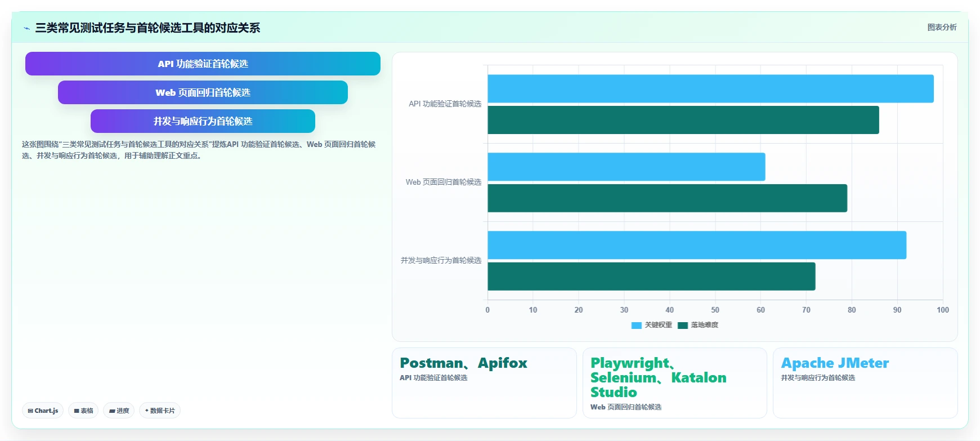
Task: Click the API 功能验证首轮候选 subtitle in Postman card
Action: point(433,378)
